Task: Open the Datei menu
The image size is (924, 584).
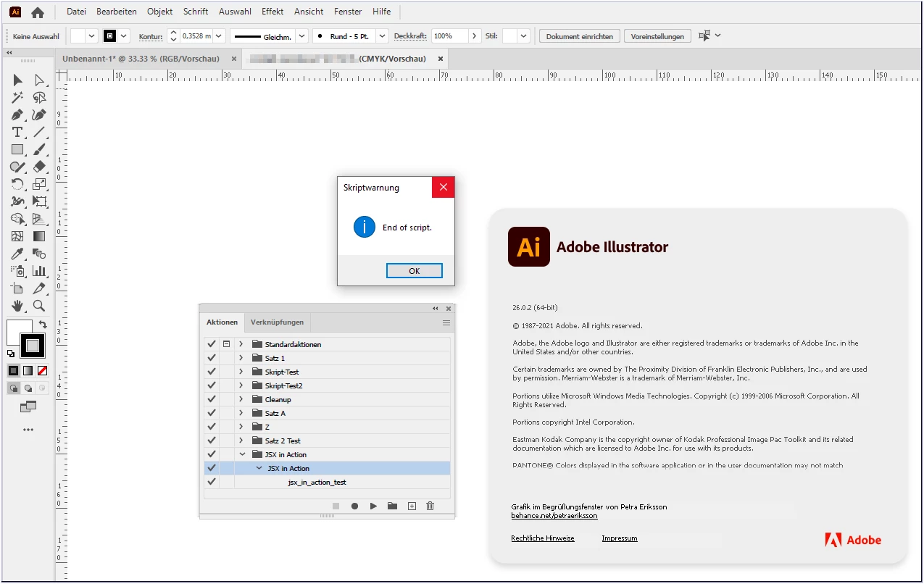Action: coord(76,12)
